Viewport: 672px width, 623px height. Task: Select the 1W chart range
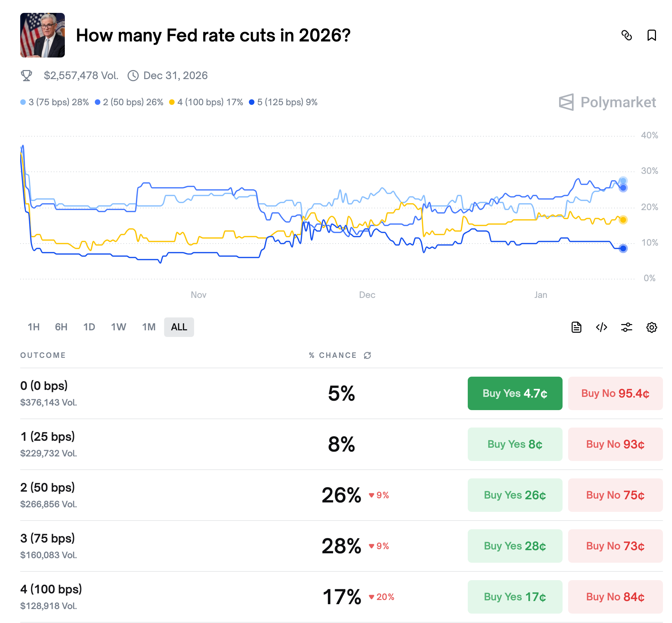[x=118, y=327]
